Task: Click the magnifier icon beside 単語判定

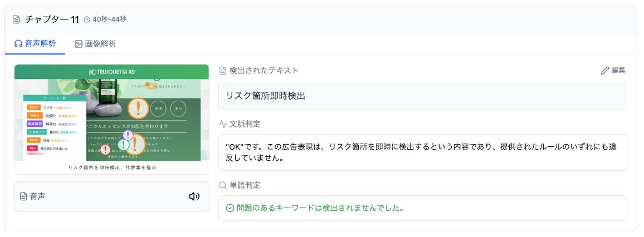Action: click(223, 185)
